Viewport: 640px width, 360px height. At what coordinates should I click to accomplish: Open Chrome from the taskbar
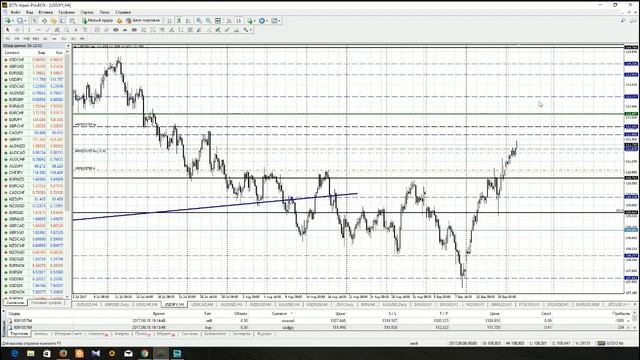[x=144, y=353]
